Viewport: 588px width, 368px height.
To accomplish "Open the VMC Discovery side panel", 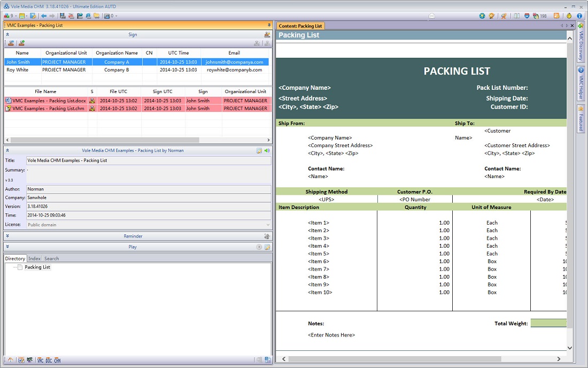I will [581, 43].
